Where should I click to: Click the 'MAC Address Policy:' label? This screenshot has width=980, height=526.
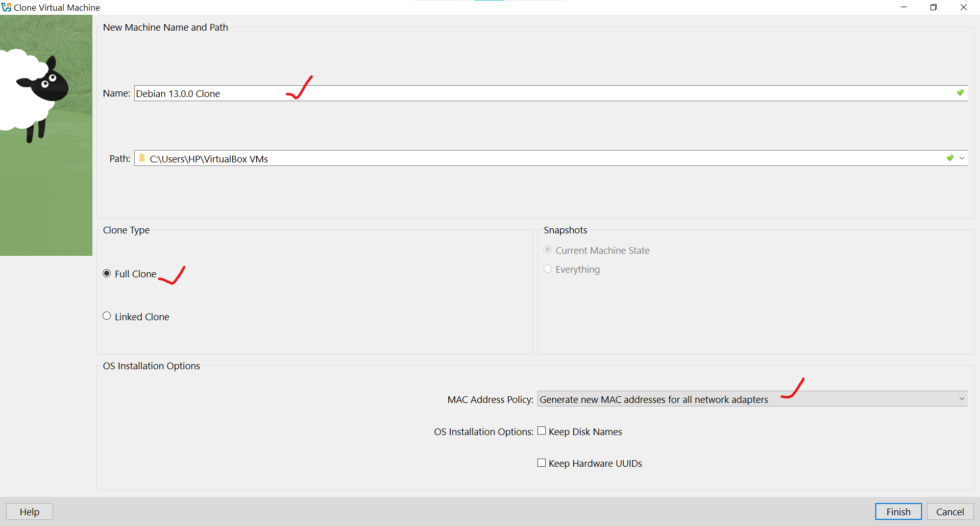491,399
